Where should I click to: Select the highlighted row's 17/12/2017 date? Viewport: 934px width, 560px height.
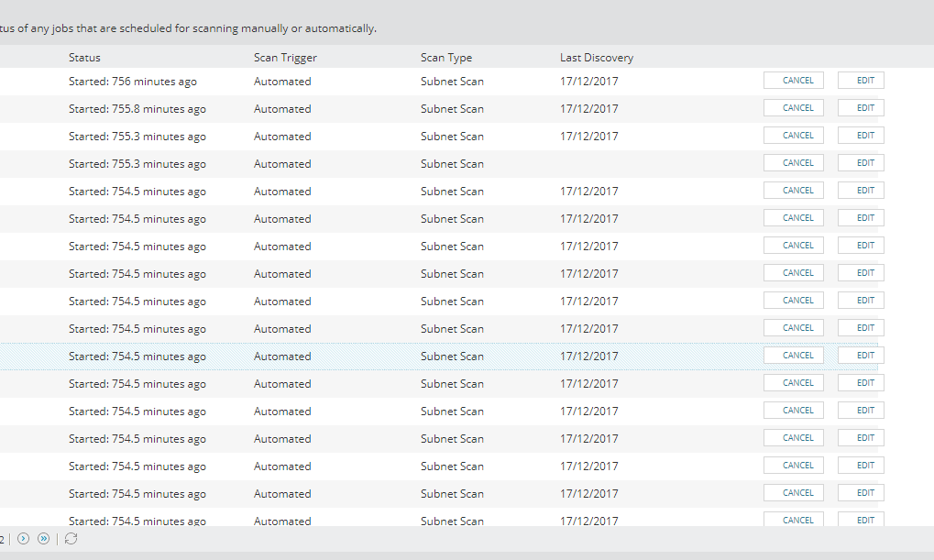[589, 357]
